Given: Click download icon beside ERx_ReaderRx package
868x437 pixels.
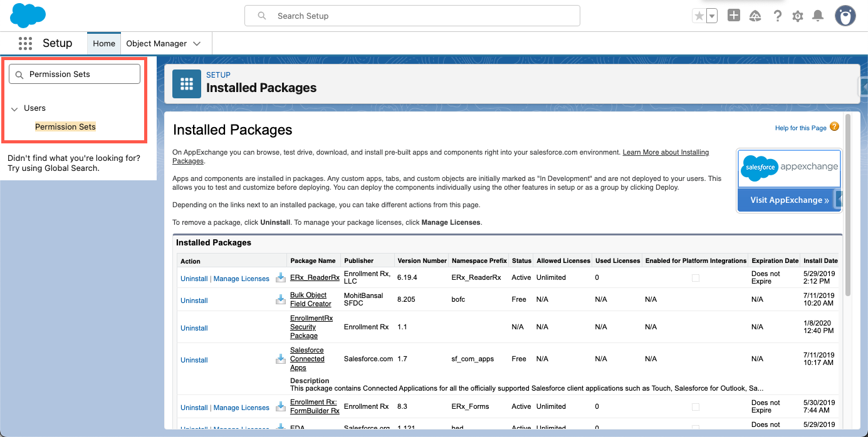Looking at the screenshot, I should (x=280, y=278).
